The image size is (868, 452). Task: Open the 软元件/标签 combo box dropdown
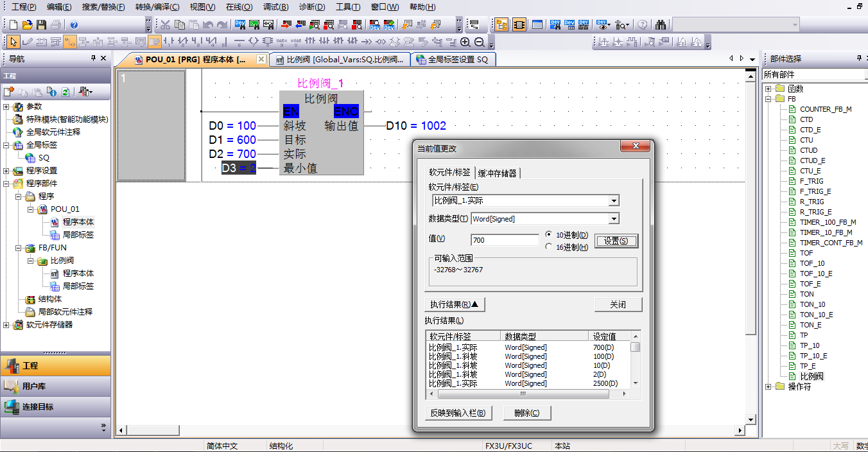tap(614, 201)
